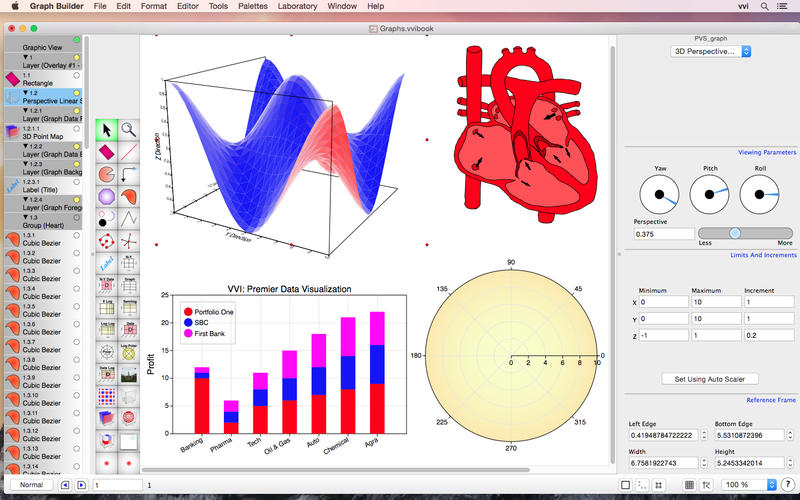Open the 100 % zoom dropdown
This screenshot has width=800, height=500.
click(748, 485)
